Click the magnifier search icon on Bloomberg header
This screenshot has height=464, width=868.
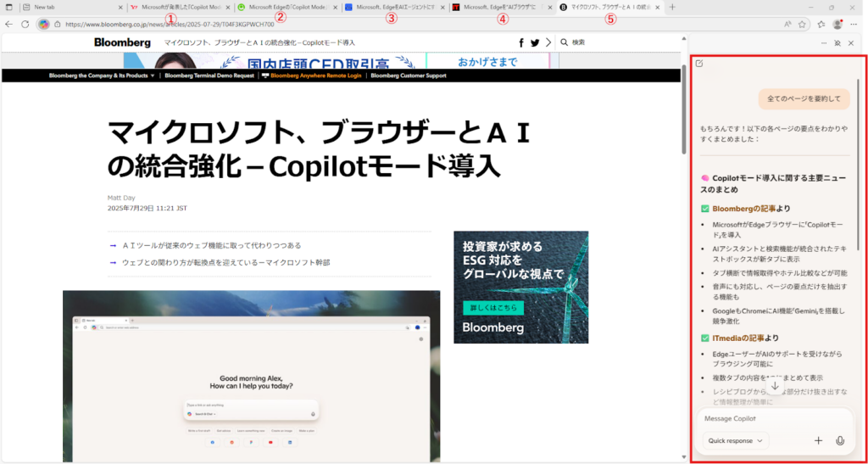click(x=564, y=42)
